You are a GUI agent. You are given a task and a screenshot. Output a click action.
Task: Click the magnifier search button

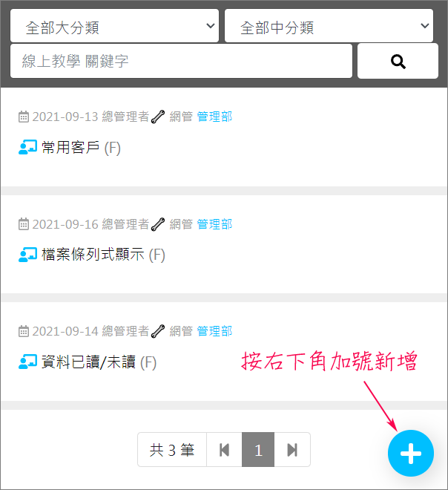(398, 61)
